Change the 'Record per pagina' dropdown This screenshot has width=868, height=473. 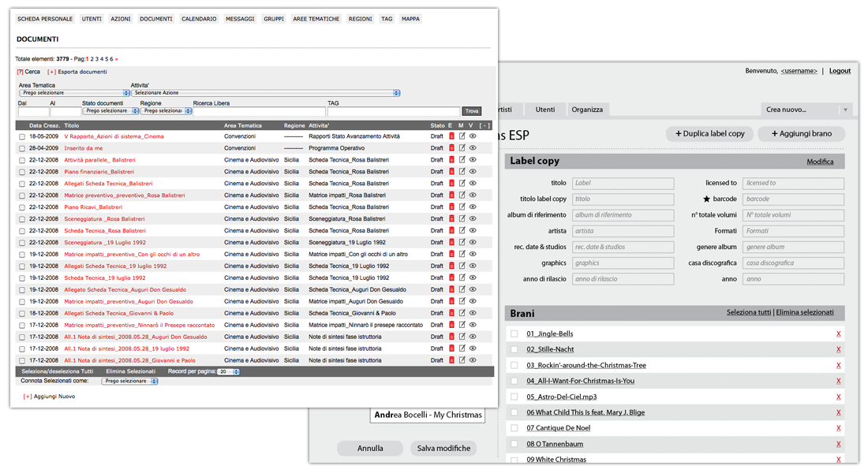pyautogui.click(x=229, y=372)
